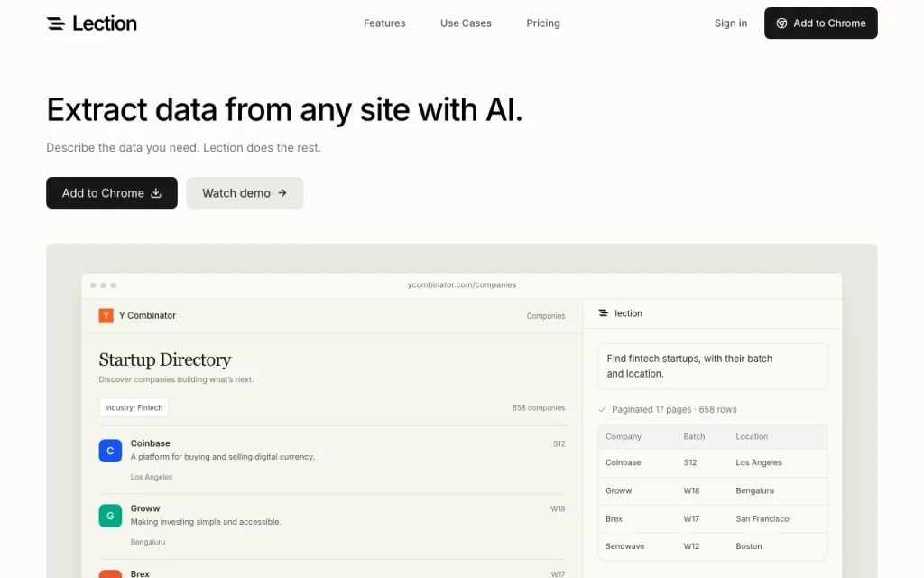Image resolution: width=924 pixels, height=578 pixels.
Task: Click the Sendwave cell in results table
Action: pyautogui.click(x=624, y=546)
